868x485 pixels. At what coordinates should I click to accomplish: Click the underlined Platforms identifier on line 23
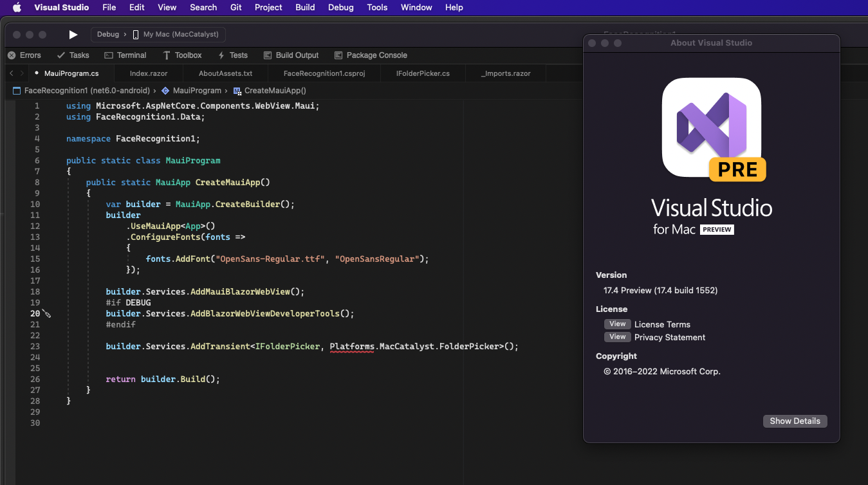coord(352,347)
